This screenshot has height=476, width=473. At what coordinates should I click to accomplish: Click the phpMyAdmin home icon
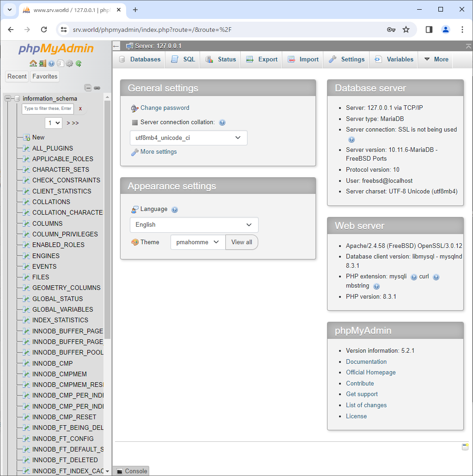34,63
